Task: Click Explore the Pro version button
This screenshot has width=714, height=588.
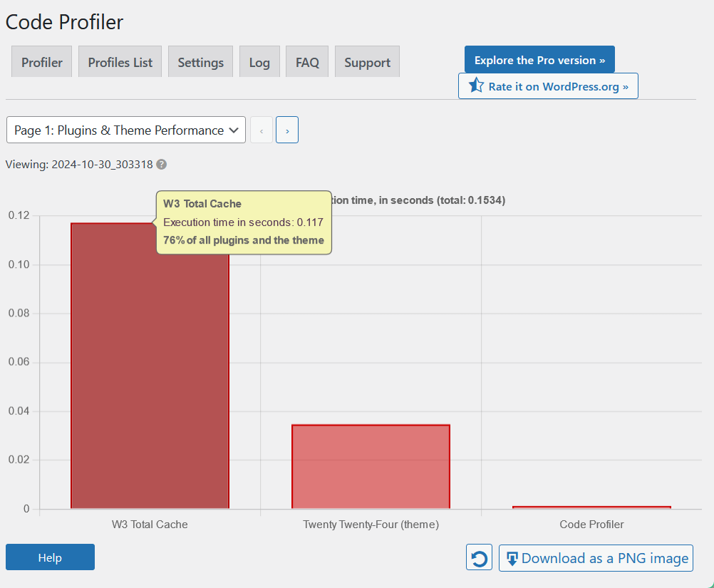Action: click(x=539, y=59)
